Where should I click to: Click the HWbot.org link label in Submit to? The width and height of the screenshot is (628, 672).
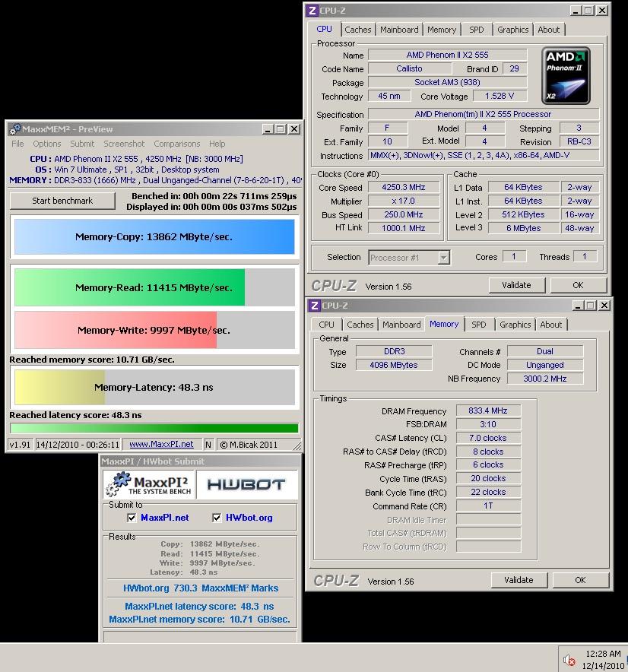[249, 518]
